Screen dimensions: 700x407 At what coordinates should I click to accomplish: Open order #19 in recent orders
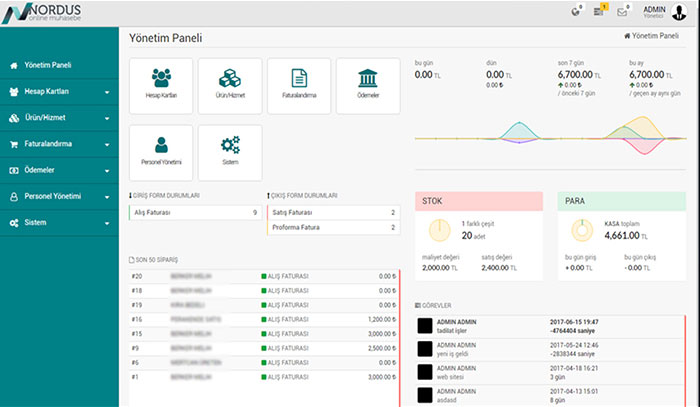264,305
